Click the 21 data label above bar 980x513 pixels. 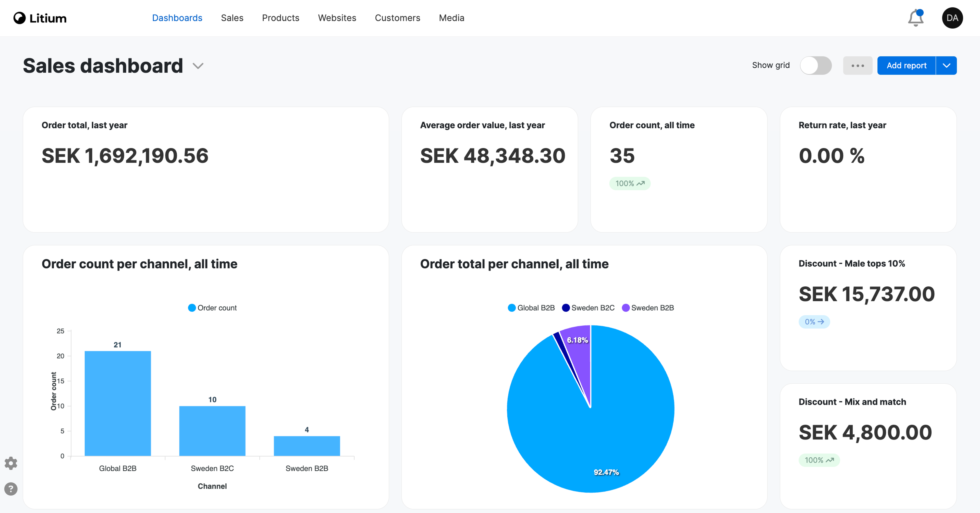point(118,344)
